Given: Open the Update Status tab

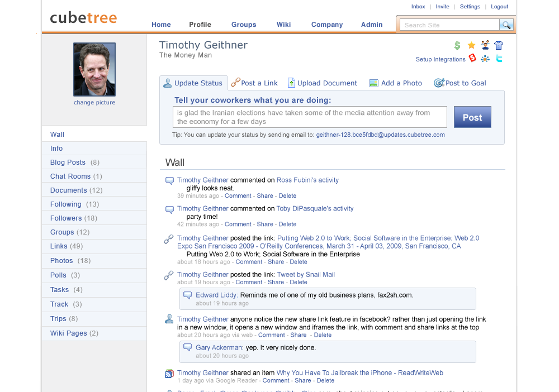Looking at the screenshot, I should [193, 83].
